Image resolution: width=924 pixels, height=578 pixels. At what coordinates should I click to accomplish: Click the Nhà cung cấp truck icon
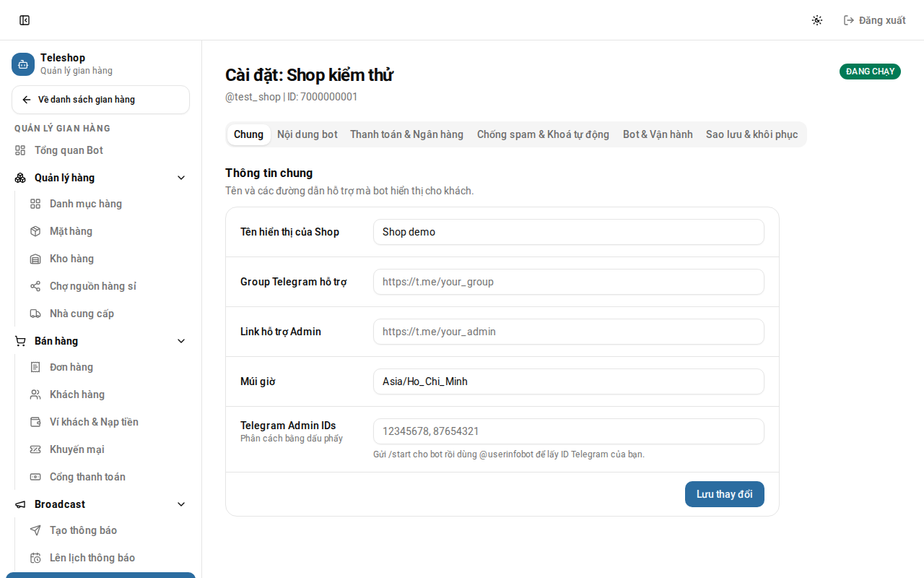click(35, 314)
